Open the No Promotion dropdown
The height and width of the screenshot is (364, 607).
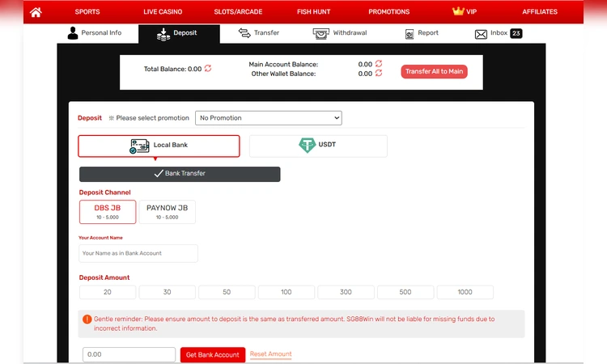269,118
